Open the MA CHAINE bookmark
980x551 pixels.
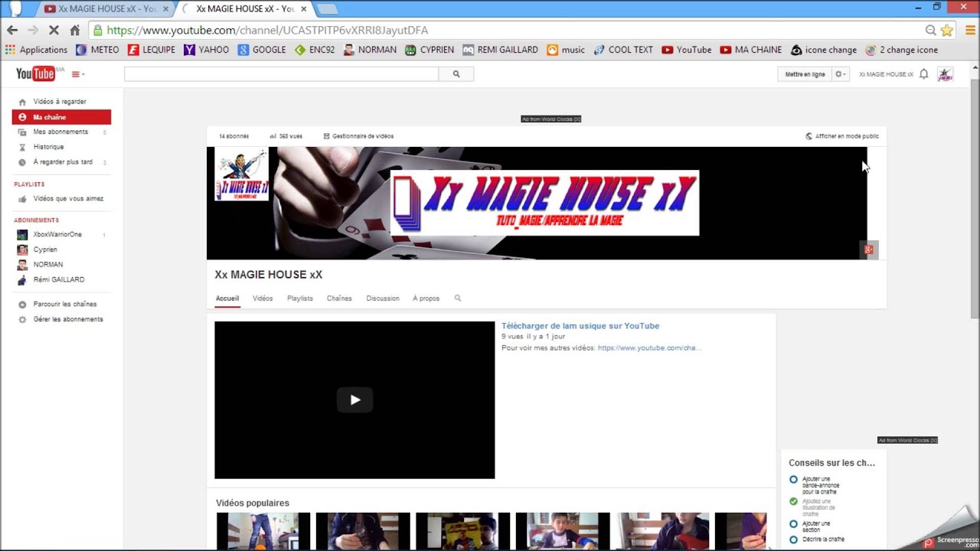coord(751,50)
